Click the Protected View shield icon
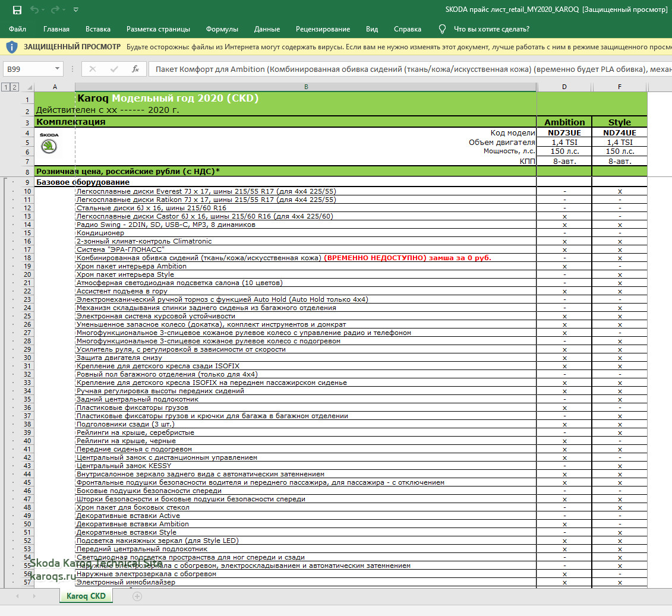 coord(12,47)
